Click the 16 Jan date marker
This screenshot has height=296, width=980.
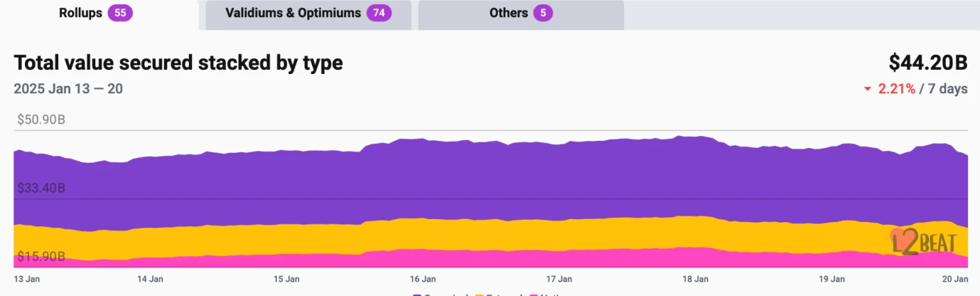click(x=423, y=279)
